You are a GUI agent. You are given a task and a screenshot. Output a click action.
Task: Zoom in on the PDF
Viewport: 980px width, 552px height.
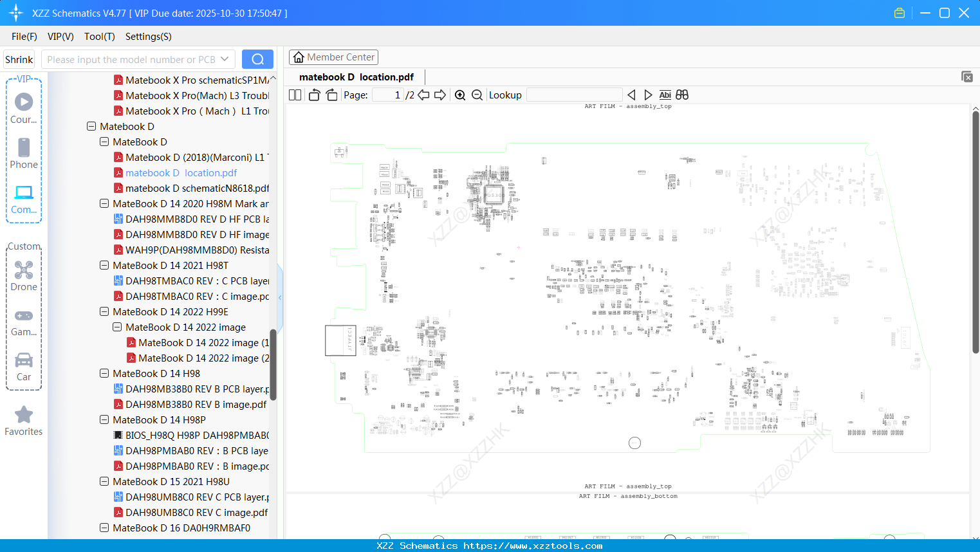pyautogui.click(x=460, y=95)
